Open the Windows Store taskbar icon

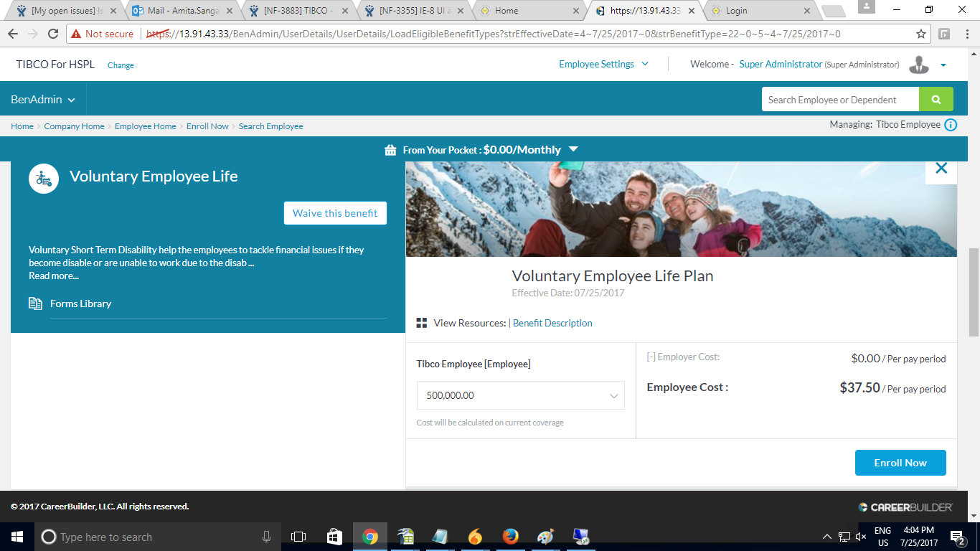coord(334,537)
